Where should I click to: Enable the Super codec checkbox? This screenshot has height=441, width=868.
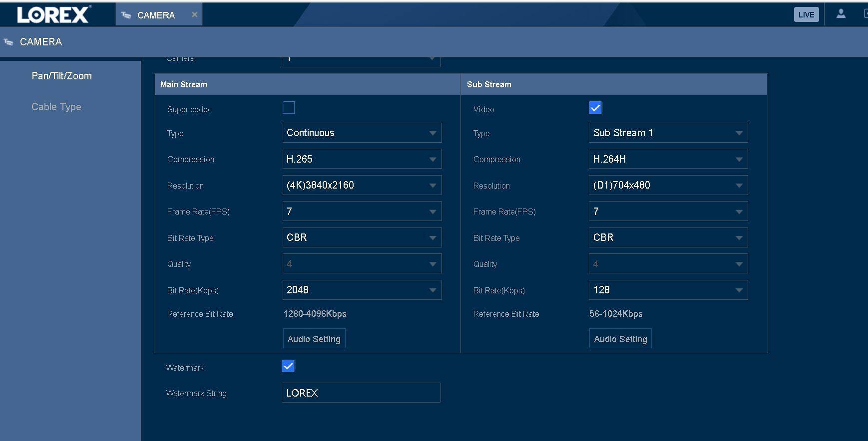pos(289,108)
